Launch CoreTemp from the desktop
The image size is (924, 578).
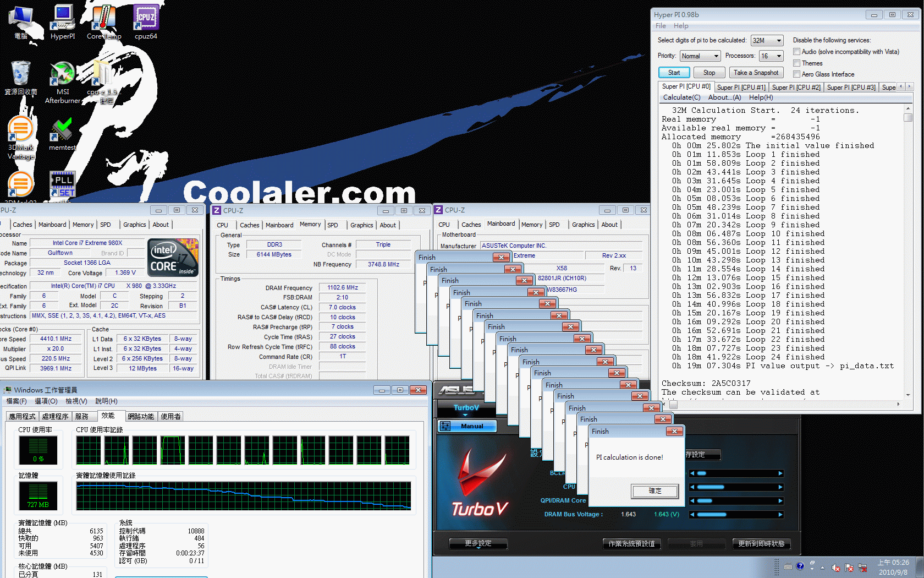[103, 22]
